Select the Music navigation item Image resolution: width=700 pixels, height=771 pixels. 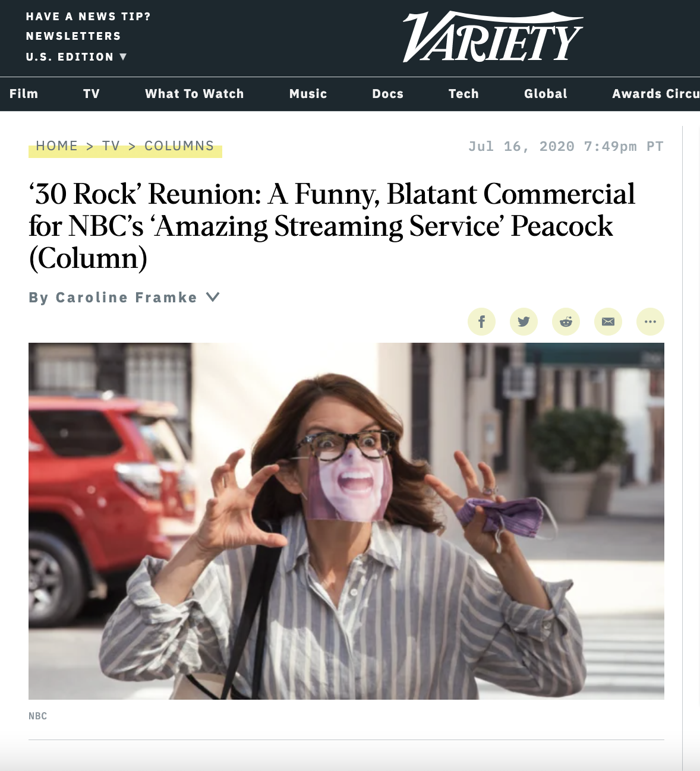coord(308,94)
